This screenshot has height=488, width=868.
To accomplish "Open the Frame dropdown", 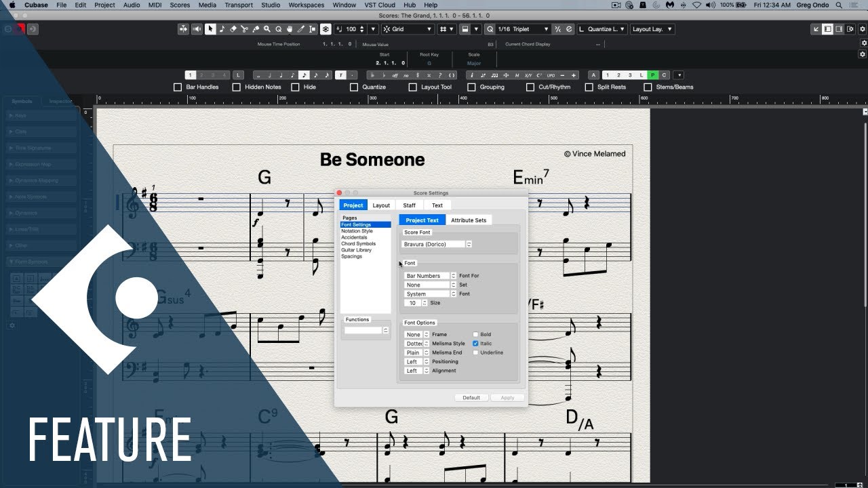I will point(416,334).
